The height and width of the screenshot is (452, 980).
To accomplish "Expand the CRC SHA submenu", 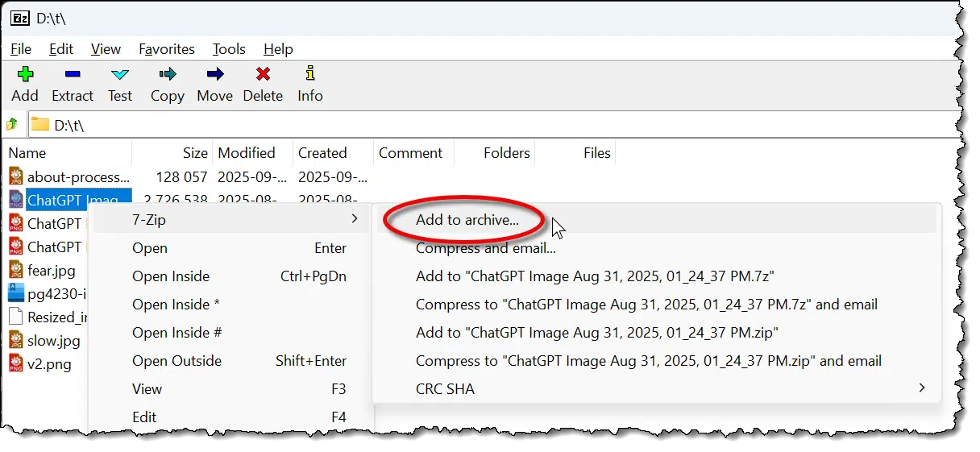I will pyautogui.click(x=657, y=389).
